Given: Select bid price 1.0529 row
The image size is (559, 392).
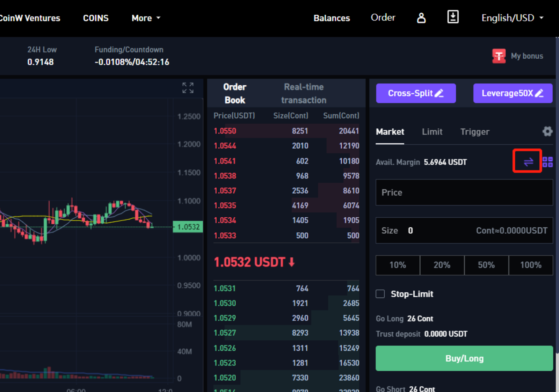Looking at the screenshot, I should click(x=286, y=318).
